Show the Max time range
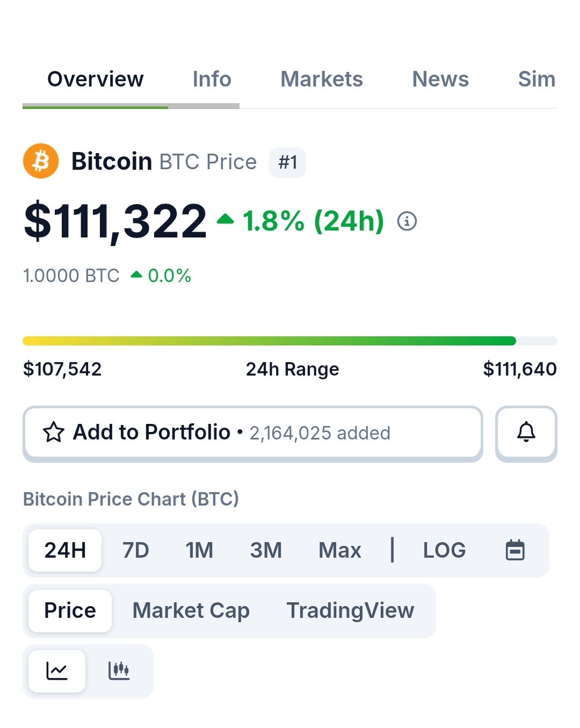Screen dimensions: 580x728 [340, 550]
